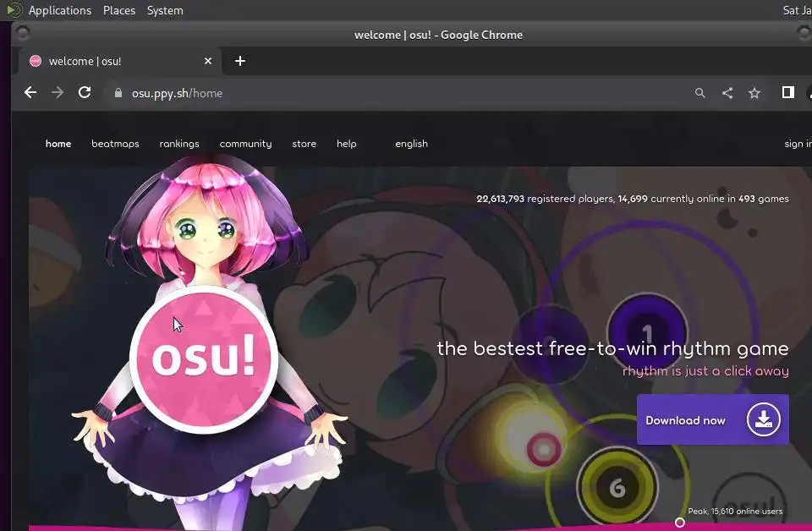Open the Places menu

[x=119, y=10]
